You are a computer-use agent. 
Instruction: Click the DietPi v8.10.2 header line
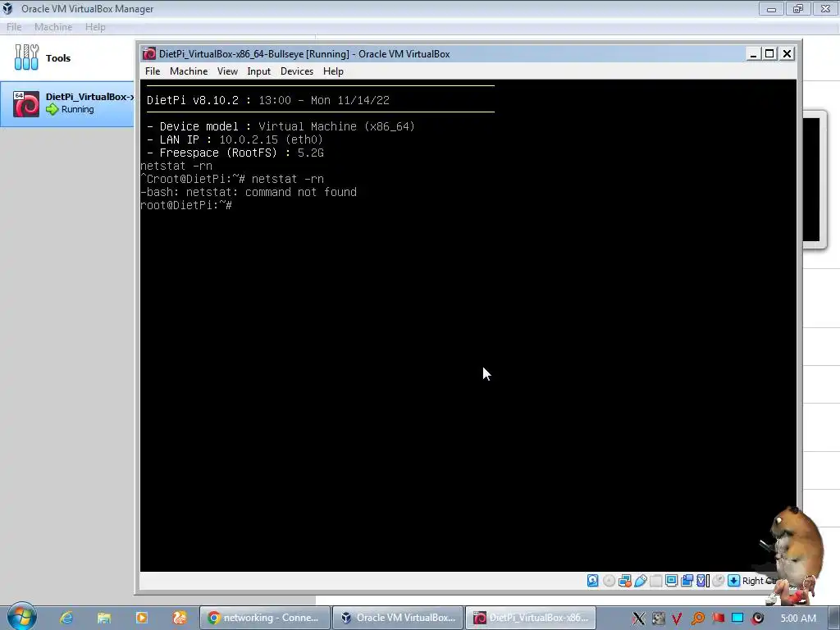(268, 100)
